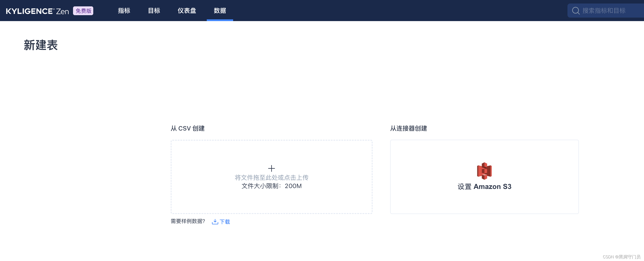Click the 从 CSV 创建 heading
The height and width of the screenshot is (261, 644).
tap(188, 128)
